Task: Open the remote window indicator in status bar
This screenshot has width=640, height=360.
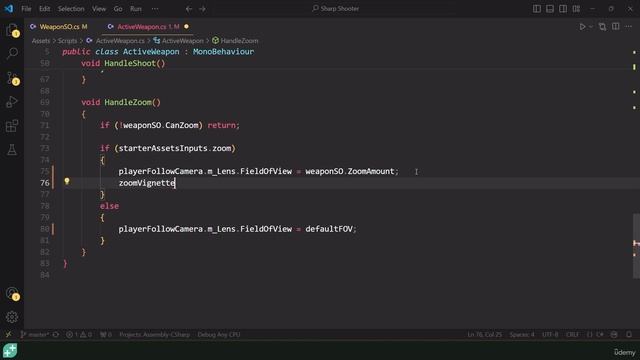Action: click(x=8, y=335)
